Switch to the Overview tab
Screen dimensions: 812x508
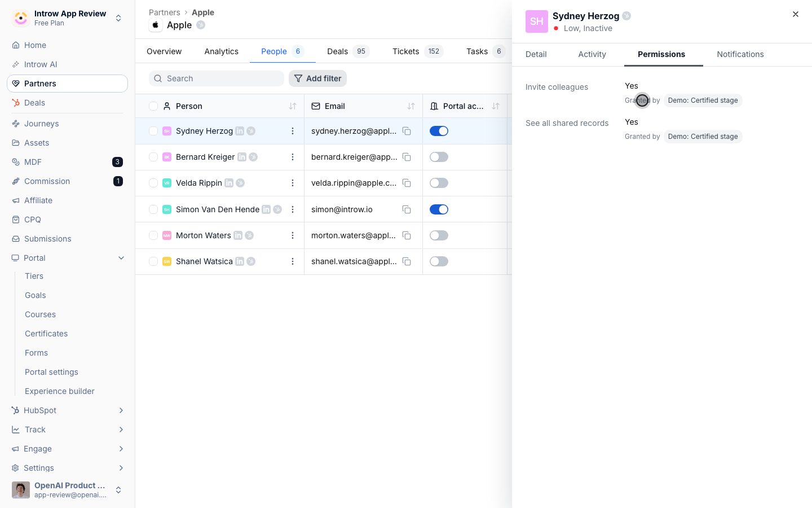(164, 51)
